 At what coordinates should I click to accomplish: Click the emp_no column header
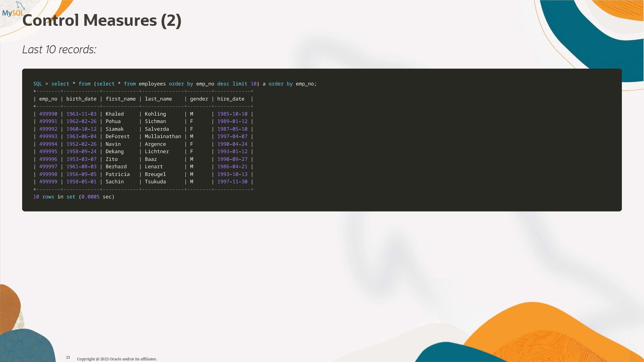48,99
